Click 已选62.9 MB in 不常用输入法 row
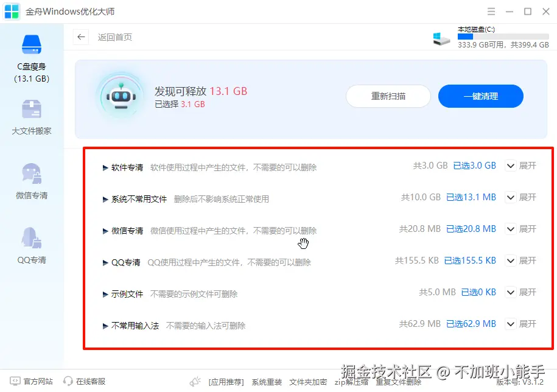557x392 pixels. click(471, 323)
